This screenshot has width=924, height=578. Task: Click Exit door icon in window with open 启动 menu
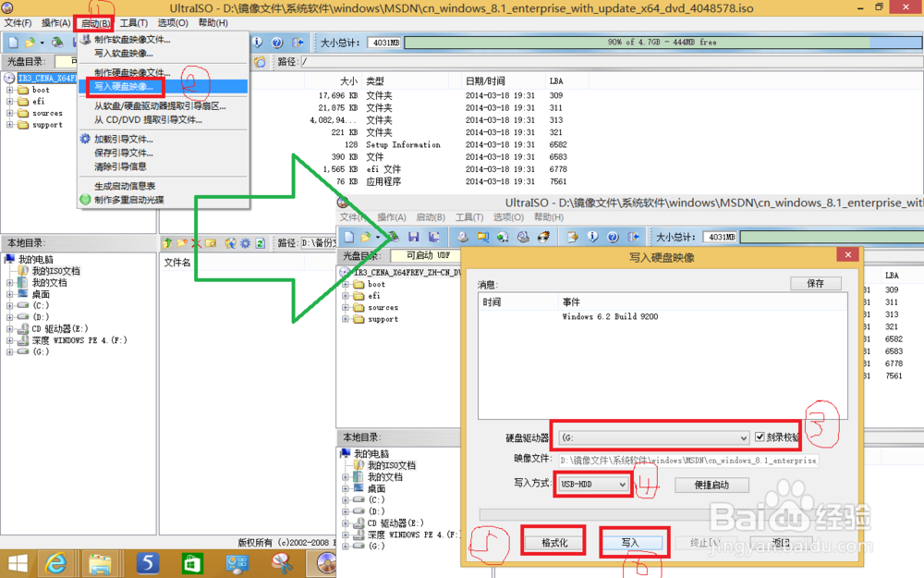tap(298, 43)
